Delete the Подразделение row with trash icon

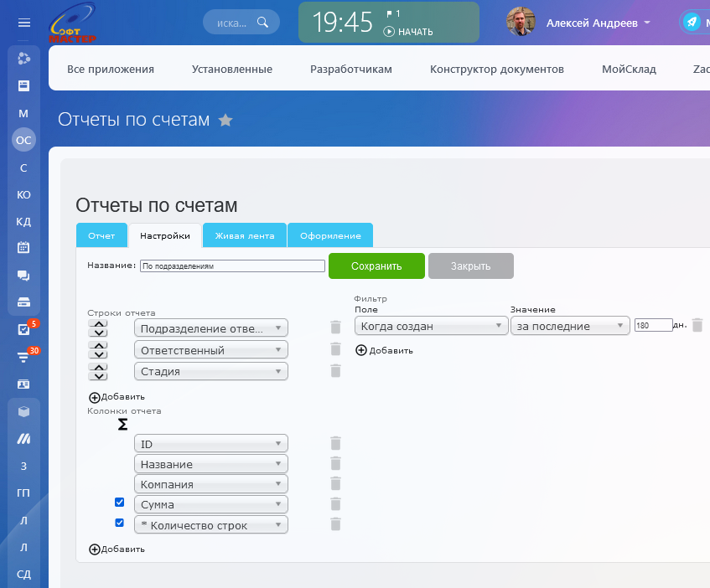(335, 327)
